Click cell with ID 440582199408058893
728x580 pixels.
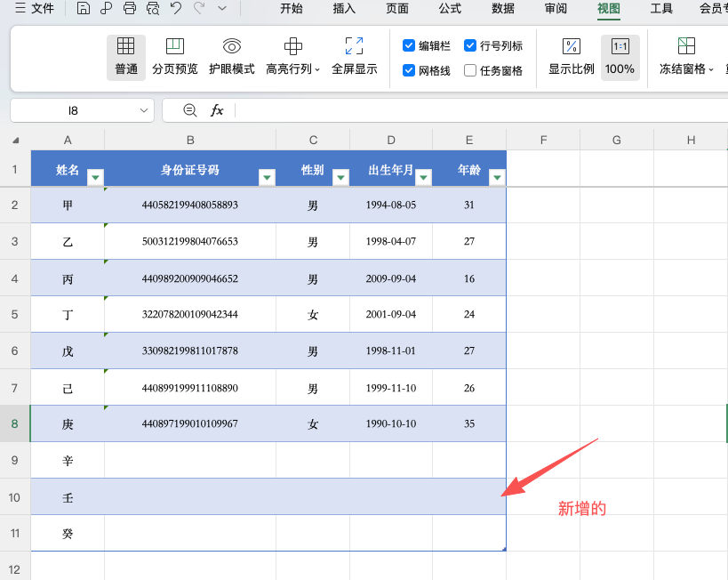click(x=190, y=205)
